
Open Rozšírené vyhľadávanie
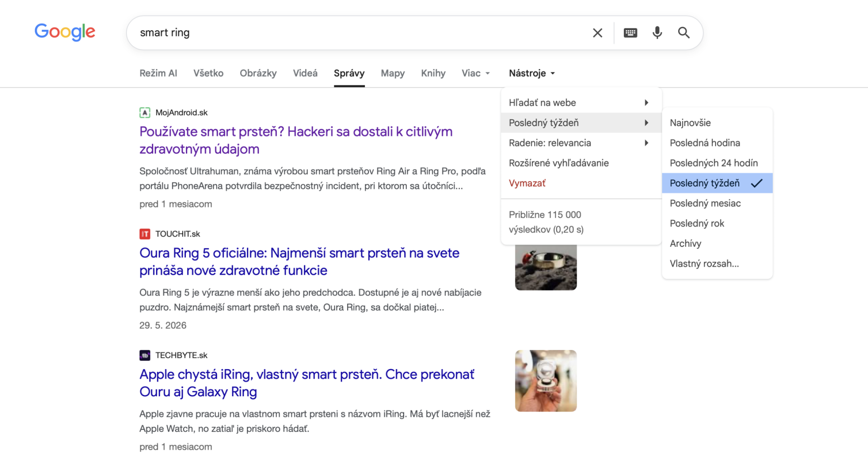pyautogui.click(x=581, y=163)
